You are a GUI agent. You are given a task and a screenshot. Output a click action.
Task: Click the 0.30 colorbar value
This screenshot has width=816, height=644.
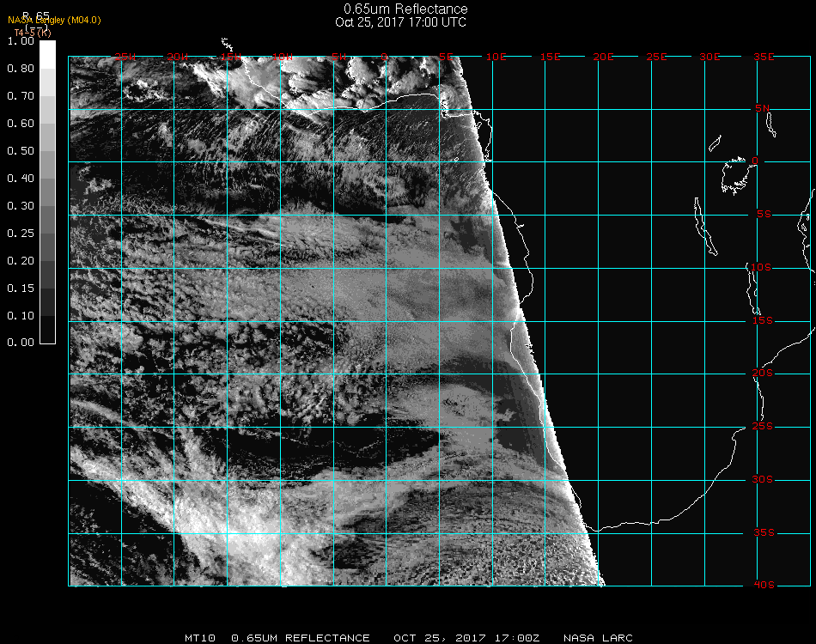point(21,206)
